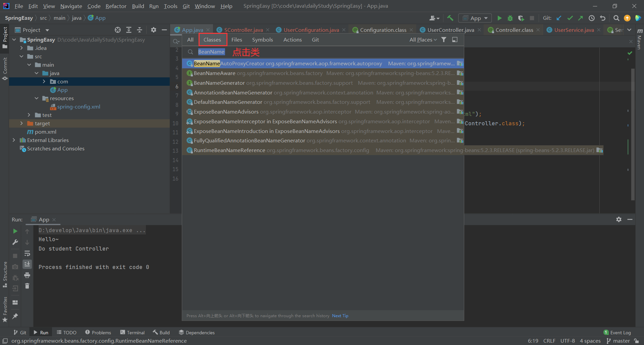Click the filter funnel icon in search popup
This screenshot has height=345, width=644.
click(444, 40)
